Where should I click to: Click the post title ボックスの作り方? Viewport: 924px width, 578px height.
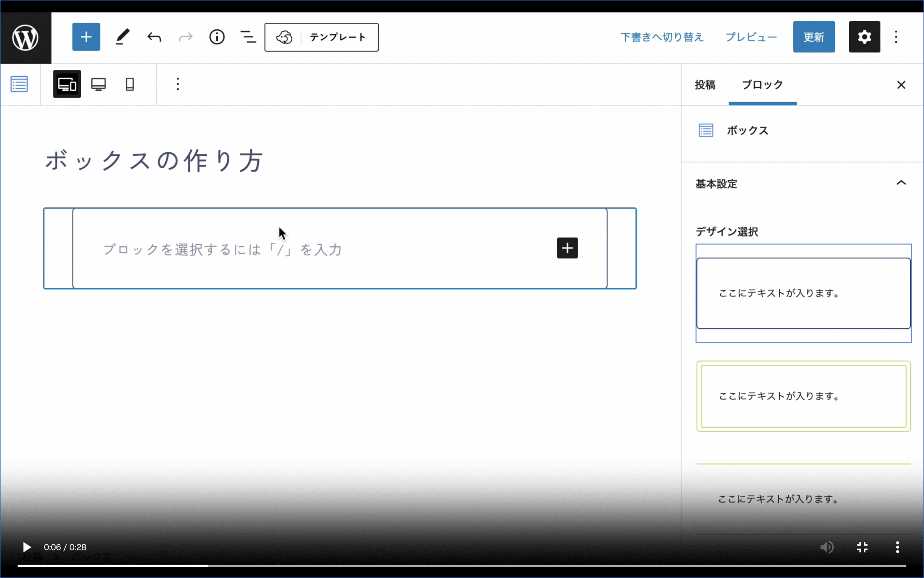154,160
